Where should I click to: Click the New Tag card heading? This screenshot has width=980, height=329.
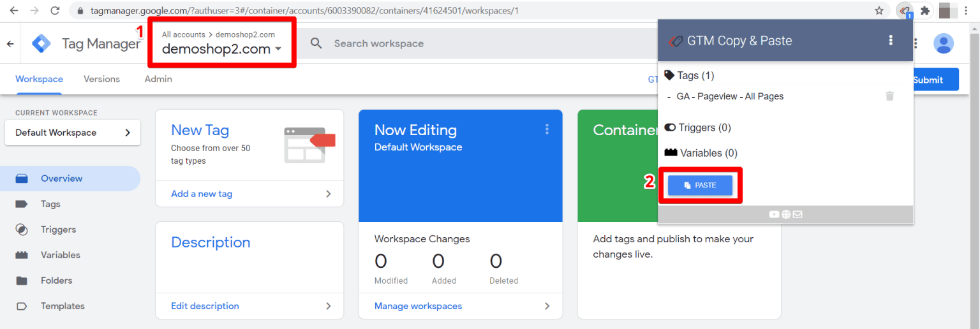pyautogui.click(x=200, y=130)
